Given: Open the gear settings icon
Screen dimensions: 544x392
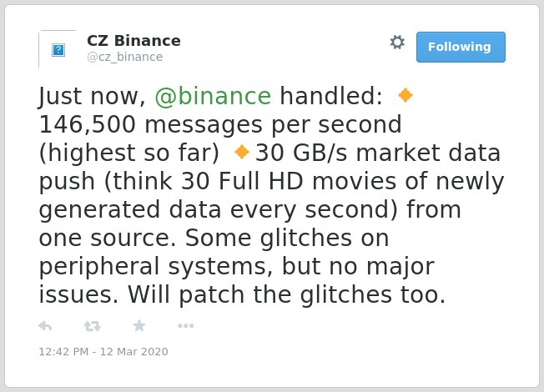Looking at the screenshot, I should 397,43.
